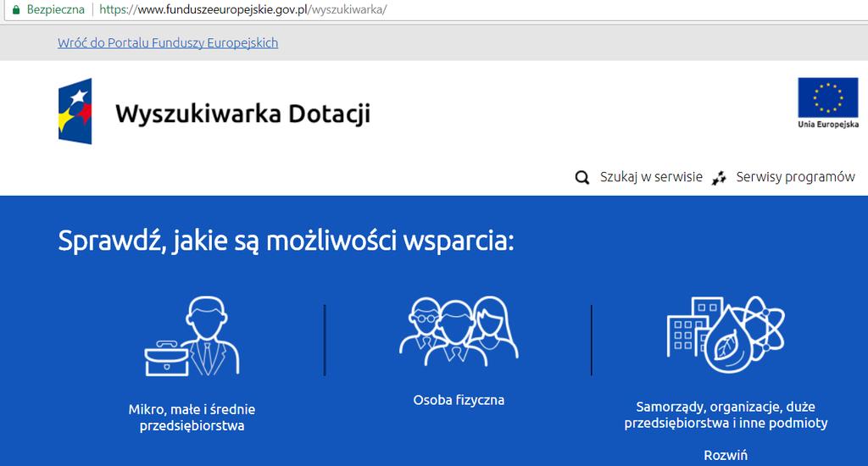Open Wróć do Portalu Funduszy Europejskich link
Viewport: 868px width, 466px height.
tap(168, 42)
